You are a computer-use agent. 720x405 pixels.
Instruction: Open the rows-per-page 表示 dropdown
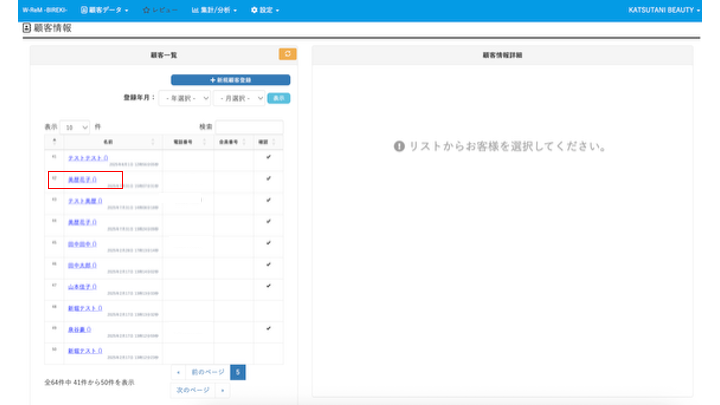[75, 127]
